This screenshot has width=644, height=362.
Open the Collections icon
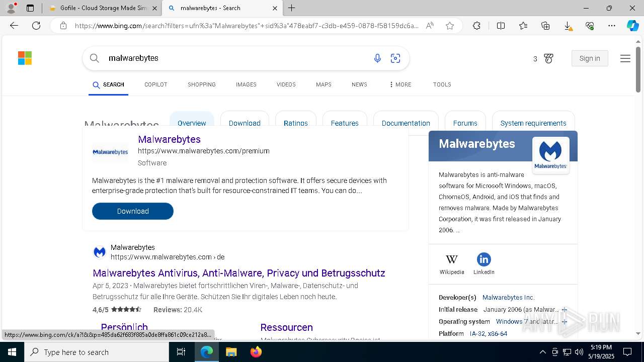click(545, 26)
